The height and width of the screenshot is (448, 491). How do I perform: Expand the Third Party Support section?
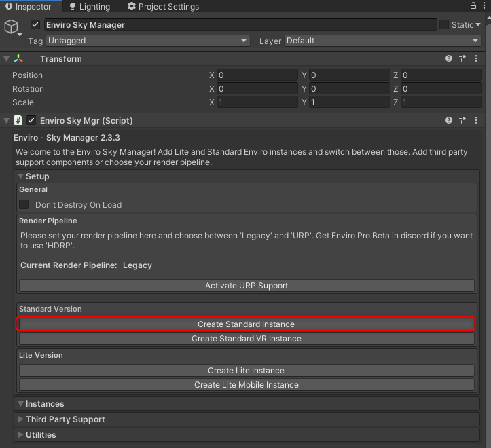click(x=65, y=419)
